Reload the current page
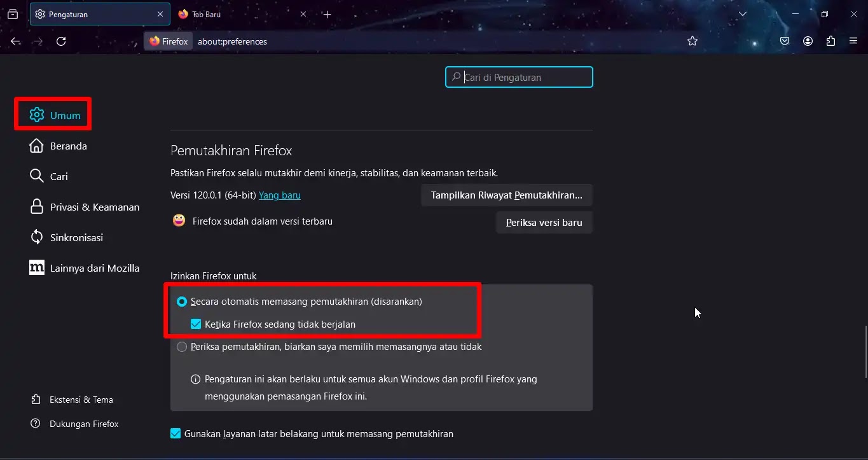 click(x=61, y=41)
